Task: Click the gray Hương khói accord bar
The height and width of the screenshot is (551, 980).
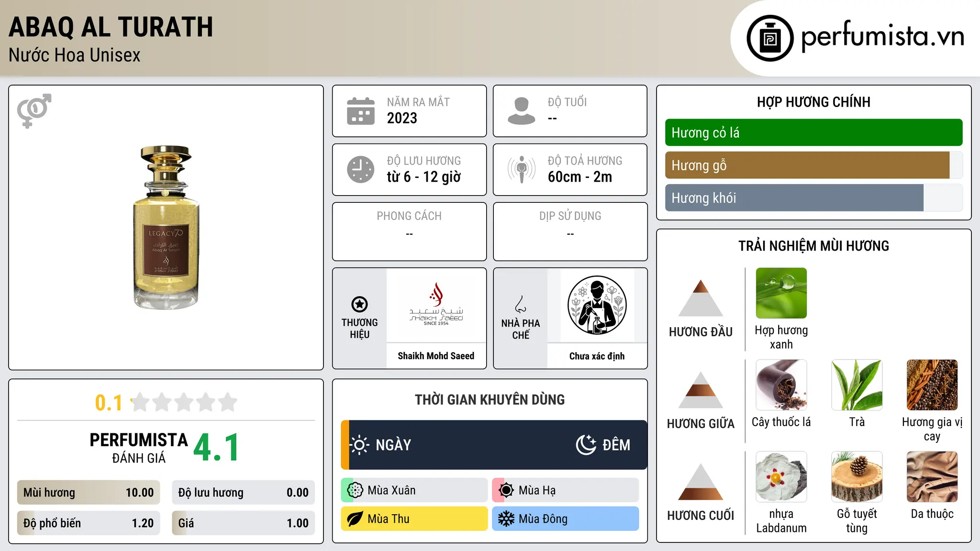Action: pos(794,198)
